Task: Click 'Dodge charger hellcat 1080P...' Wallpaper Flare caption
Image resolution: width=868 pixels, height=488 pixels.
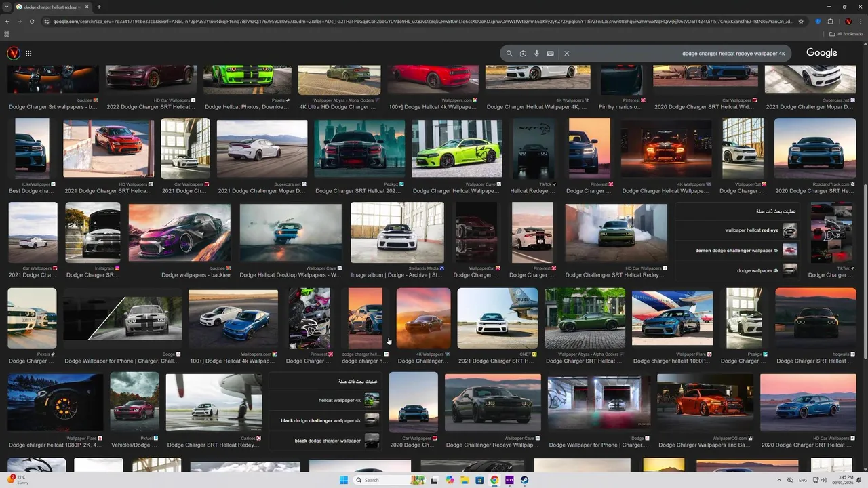Action: coord(671,361)
